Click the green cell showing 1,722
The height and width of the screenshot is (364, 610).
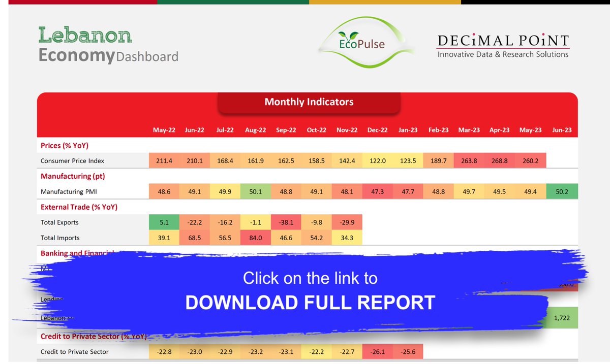pyautogui.click(x=562, y=318)
